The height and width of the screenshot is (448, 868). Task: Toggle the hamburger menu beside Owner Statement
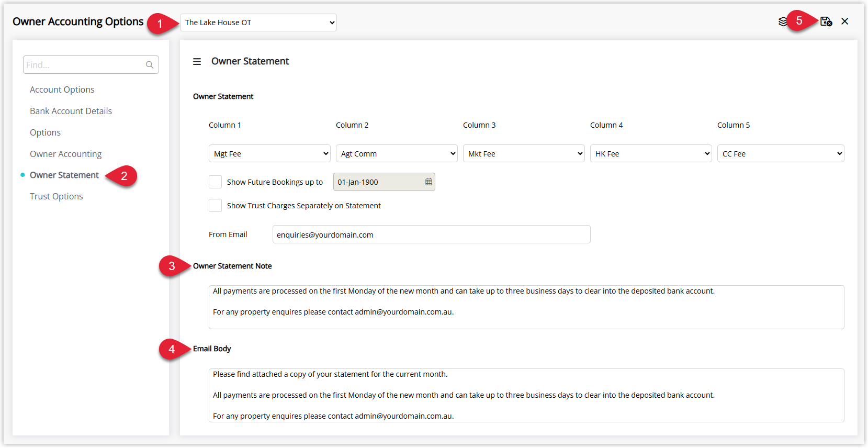[x=197, y=62]
